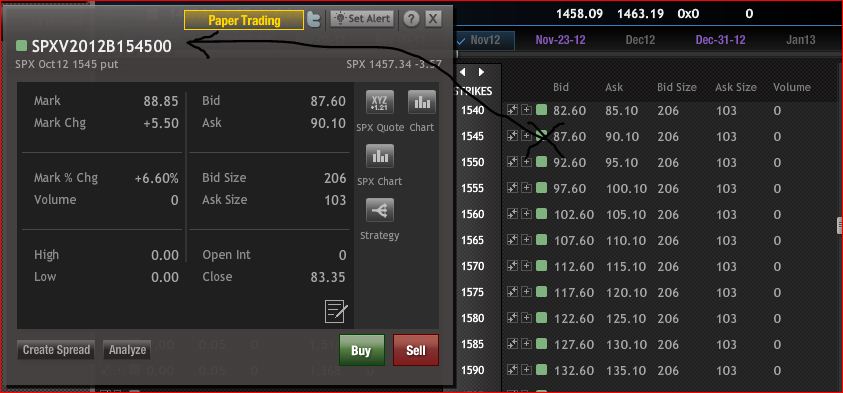Viewport: 843px width, 393px height.
Task: Click the green square in the 1575 strike row
Action: [541, 292]
